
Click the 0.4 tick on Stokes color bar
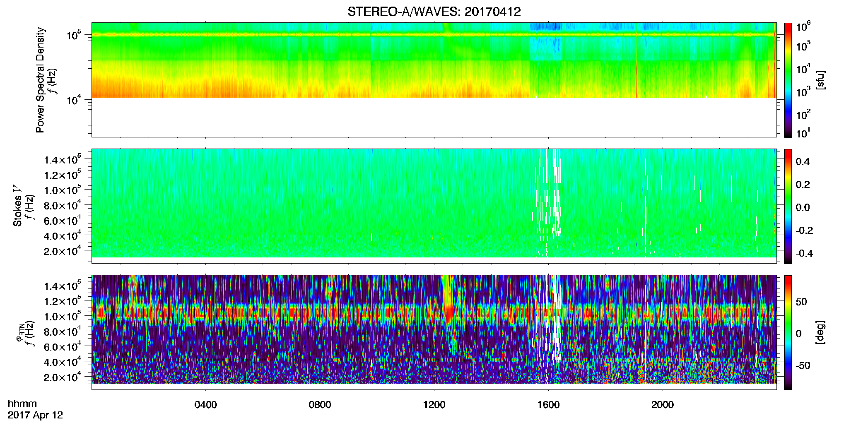tap(803, 162)
